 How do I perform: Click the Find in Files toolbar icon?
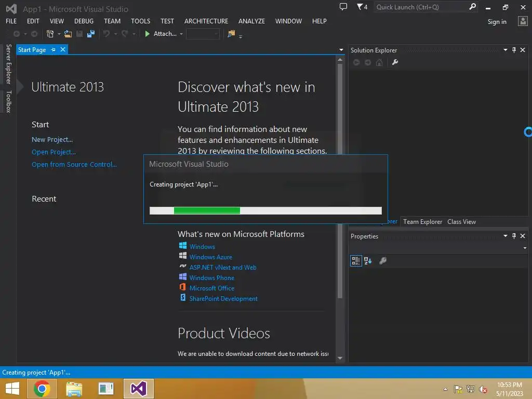point(231,34)
